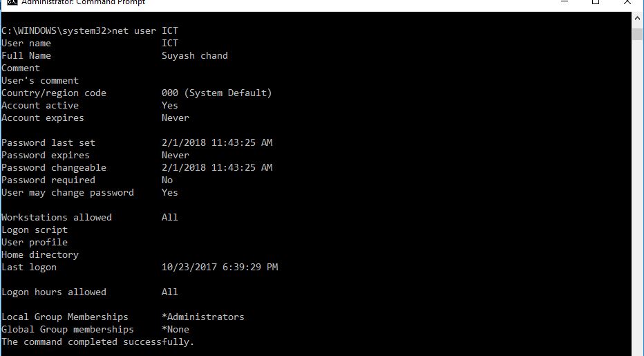
Task: Close the Administrator Command Prompt window
Action: tap(627, 2)
